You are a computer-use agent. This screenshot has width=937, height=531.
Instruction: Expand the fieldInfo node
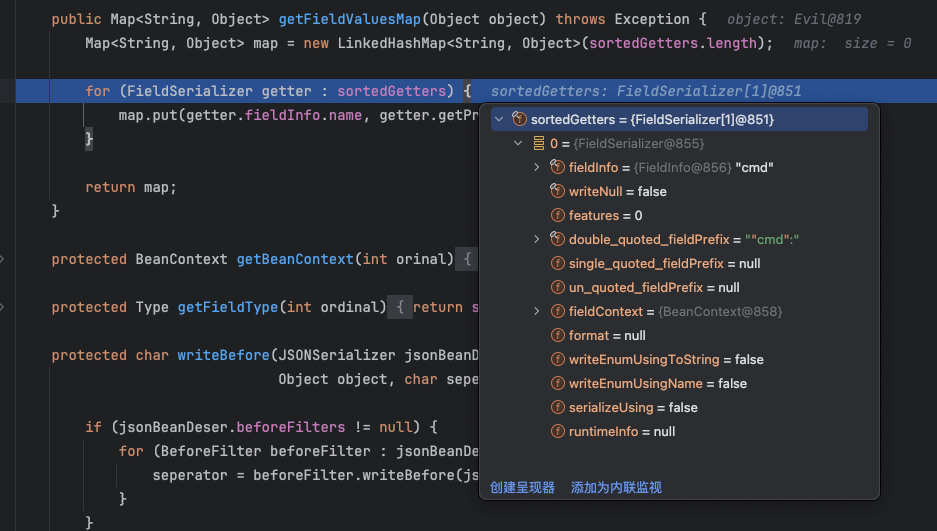coord(537,168)
